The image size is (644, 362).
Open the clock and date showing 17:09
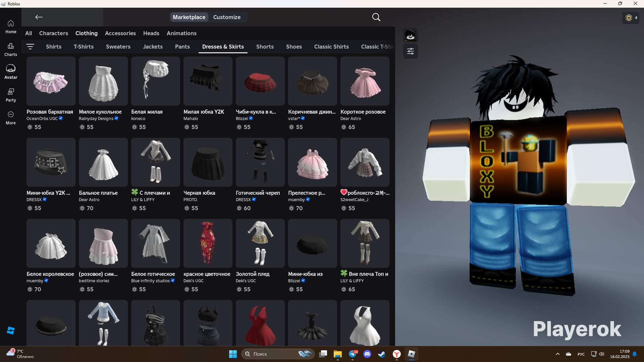(x=620, y=354)
